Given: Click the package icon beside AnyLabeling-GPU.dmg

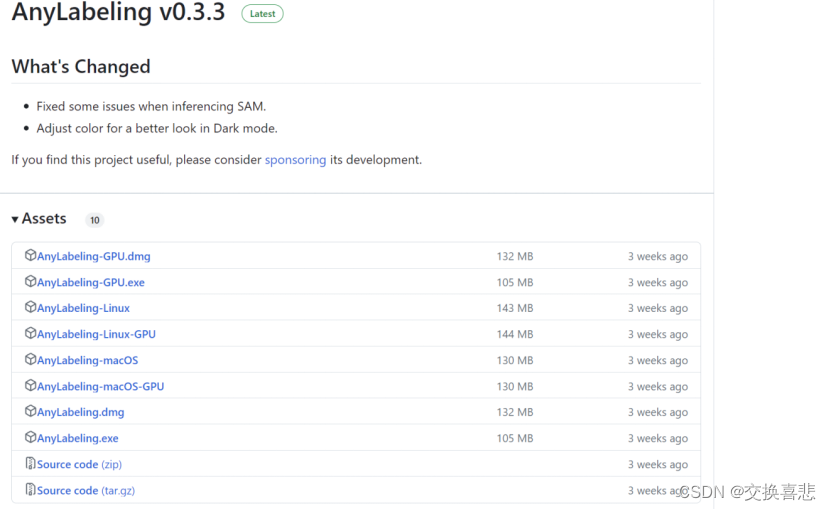Looking at the screenshot, I should click(x=30, y=256).
